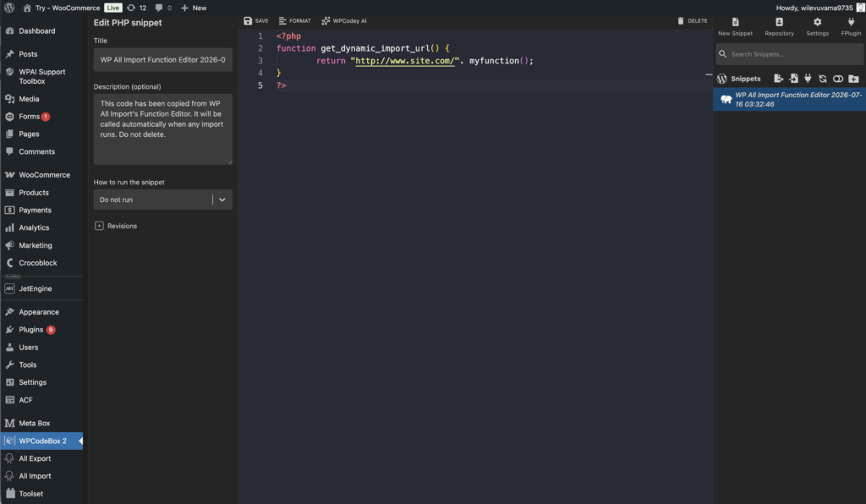Open 'How to run the snippet' dropdown
This screenshot has height=504, width=866.
[163, 200]
